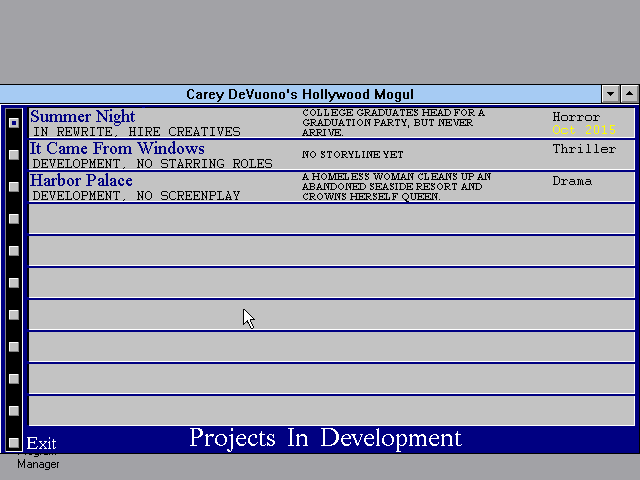Toggle the selector next to Harbor Palace
Screen dimensions: 640x480
tap(14, 187)
